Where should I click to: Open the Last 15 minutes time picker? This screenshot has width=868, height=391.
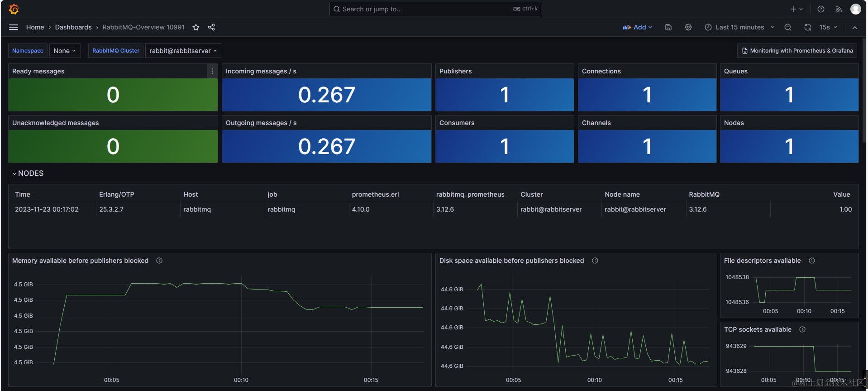pos(739,27)
